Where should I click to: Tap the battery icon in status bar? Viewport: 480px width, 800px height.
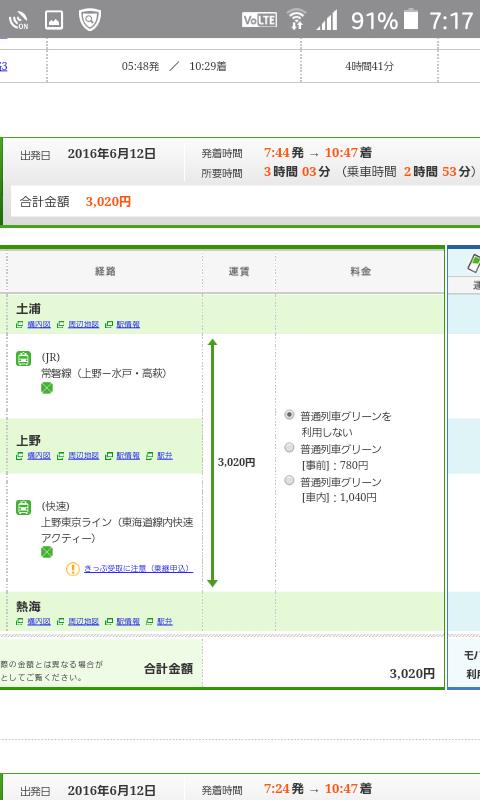point(411,19)
